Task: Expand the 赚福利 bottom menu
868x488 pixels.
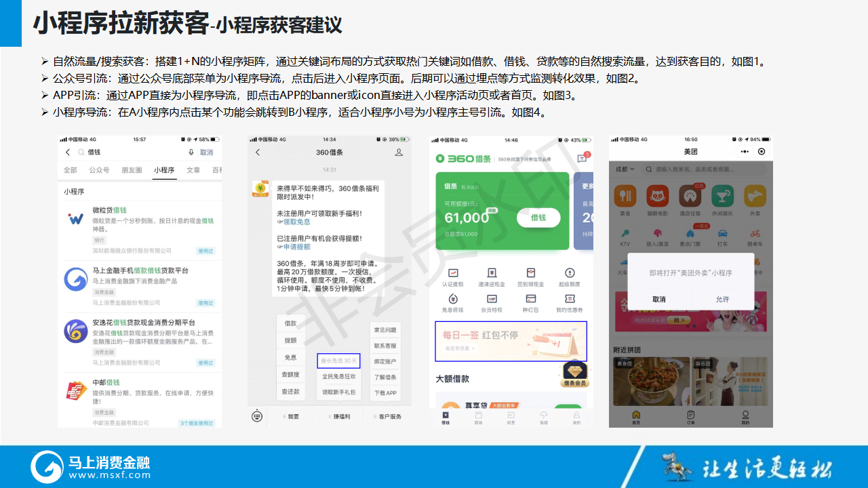Action: pos(341,417)
